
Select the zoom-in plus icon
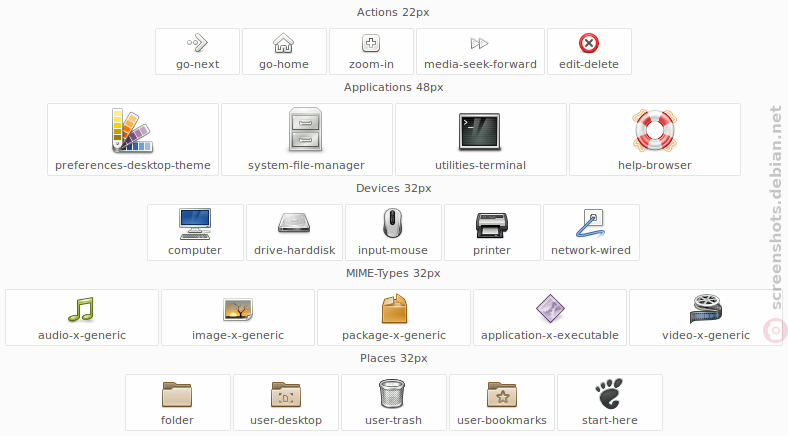pyautogui.click(x=371, y=43)
